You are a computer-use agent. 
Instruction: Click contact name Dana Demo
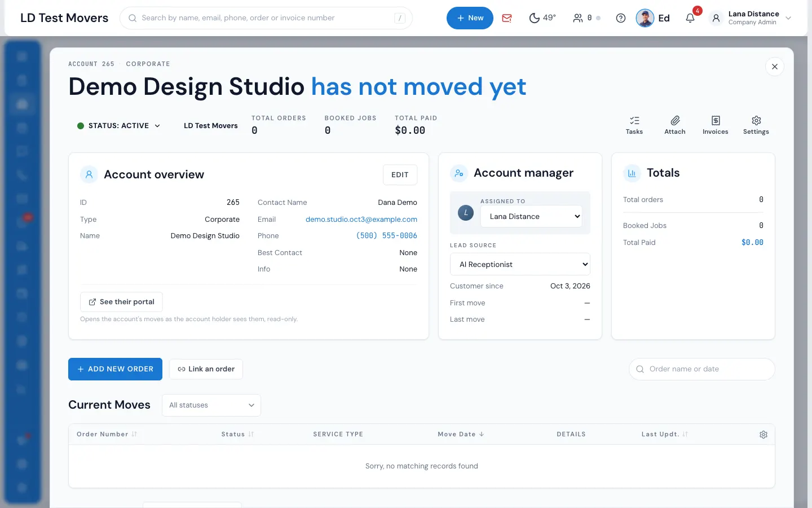point(398,203)
